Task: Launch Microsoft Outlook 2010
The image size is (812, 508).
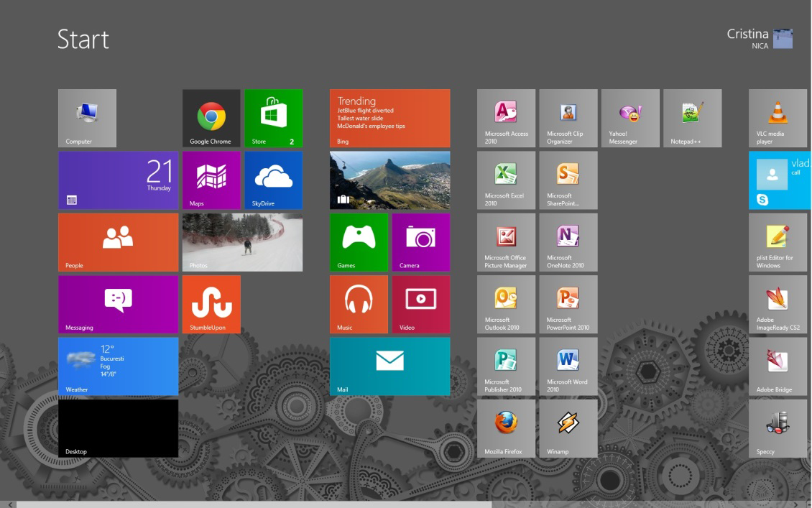Action: click(x=506, y=305)
